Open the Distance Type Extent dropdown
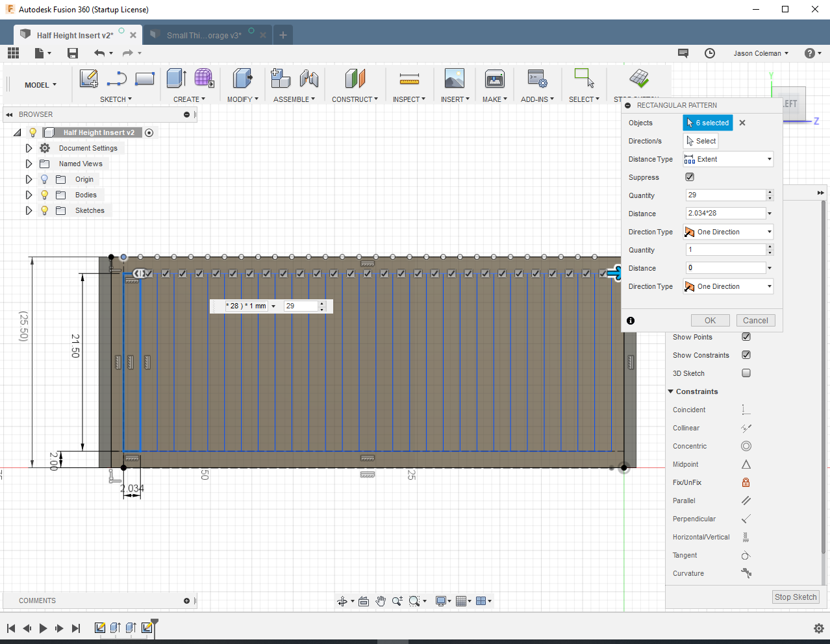Screen dimensions: 830x644 pyautogui.click(x=768, y=159)
